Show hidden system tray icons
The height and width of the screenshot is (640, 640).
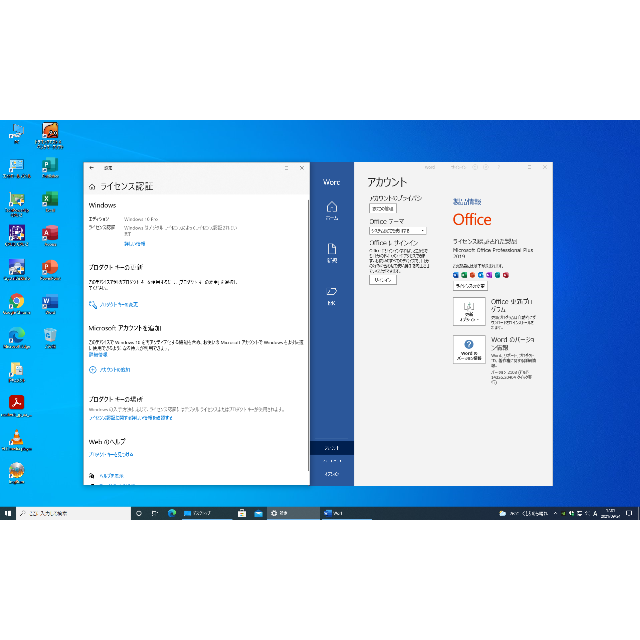tap(555, 513)
